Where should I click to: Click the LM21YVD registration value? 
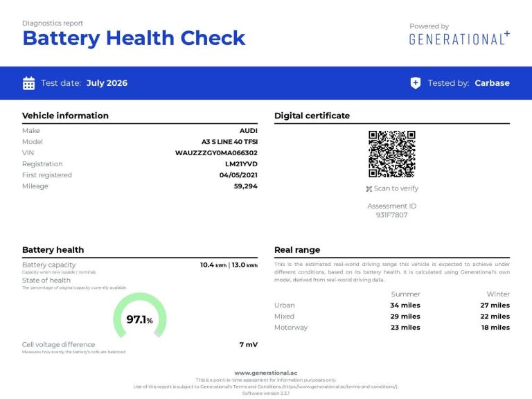click(x=241, y=164)
